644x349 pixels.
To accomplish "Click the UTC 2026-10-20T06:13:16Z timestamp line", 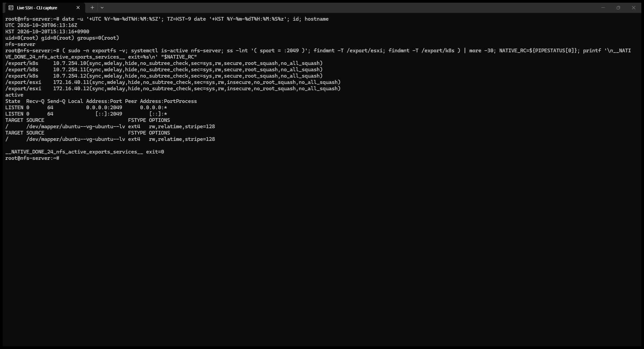I will click(41, 25).
